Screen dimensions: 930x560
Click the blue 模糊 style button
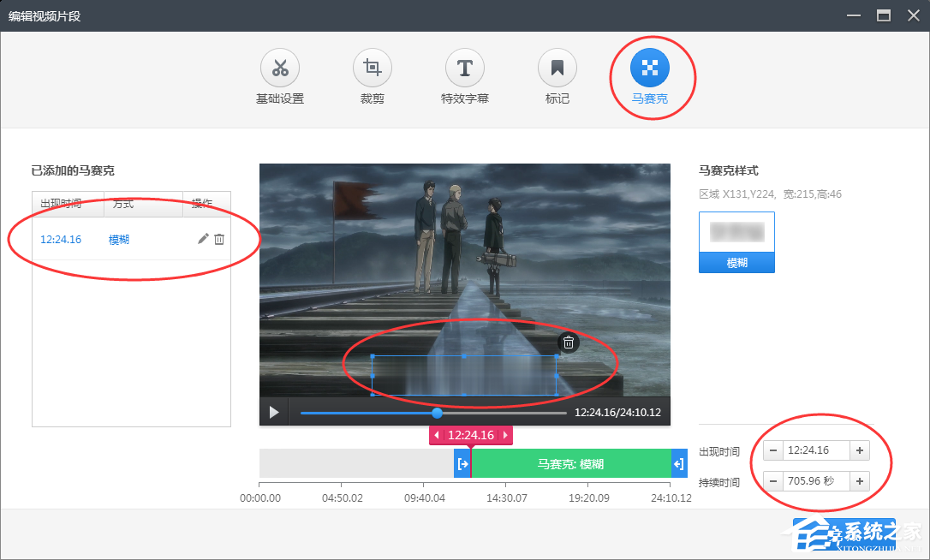click(736, 263)
